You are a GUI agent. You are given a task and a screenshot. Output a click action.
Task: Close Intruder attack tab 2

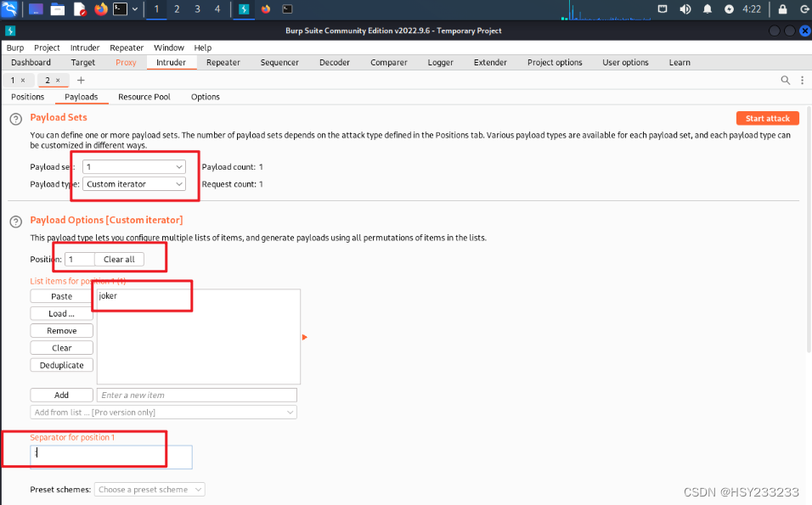pos(58,80)
